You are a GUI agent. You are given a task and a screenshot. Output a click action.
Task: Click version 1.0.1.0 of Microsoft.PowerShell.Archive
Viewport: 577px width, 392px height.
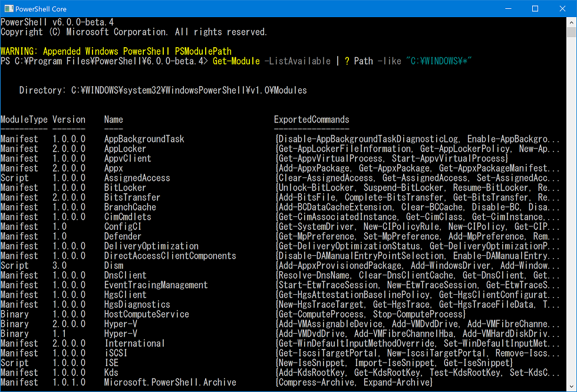[x=69, y=383]
